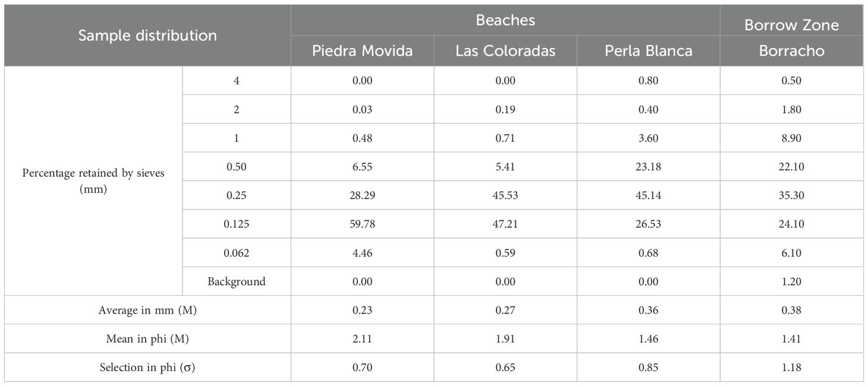Image resolution: width=868 pixels, height=386 pixels.
Task: Select the Perla Blanca column header
Action: tap(648, 51)
